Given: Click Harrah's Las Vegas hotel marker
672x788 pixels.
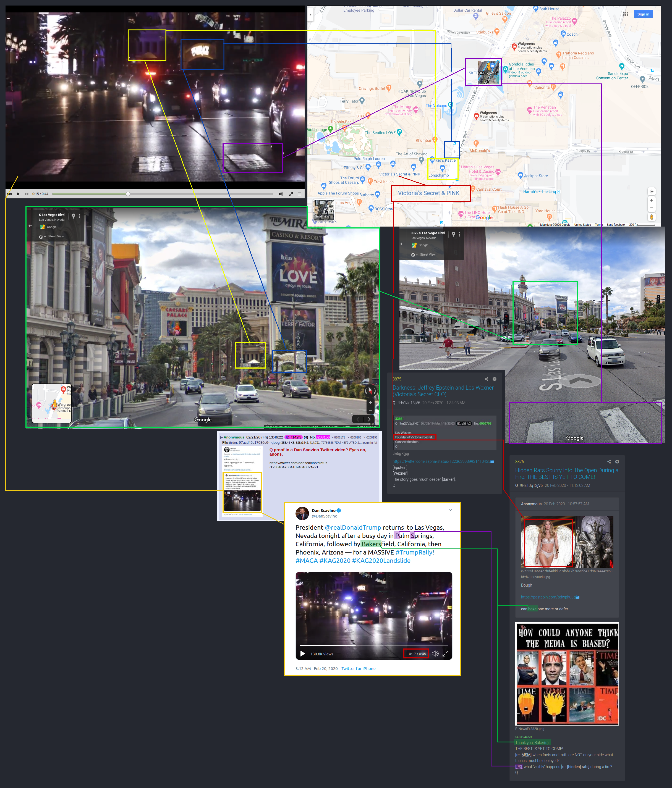Looking at the screenshot, I should pos(498,172).
